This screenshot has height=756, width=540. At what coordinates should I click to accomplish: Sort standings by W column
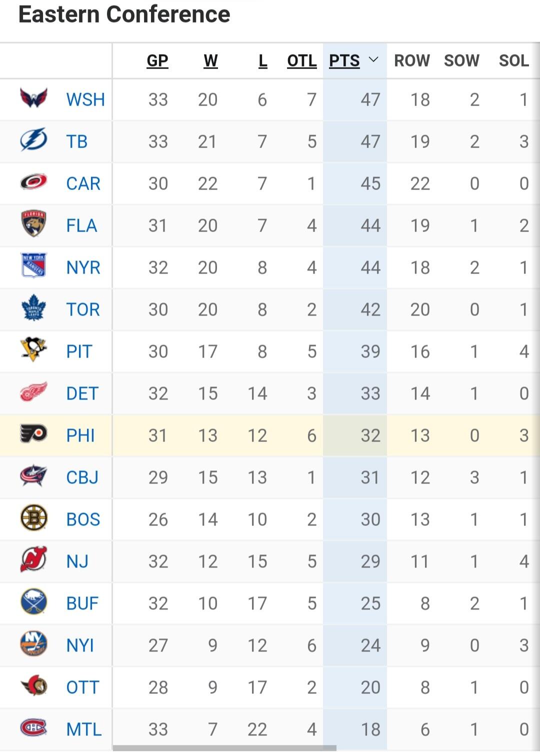point(210,60)
